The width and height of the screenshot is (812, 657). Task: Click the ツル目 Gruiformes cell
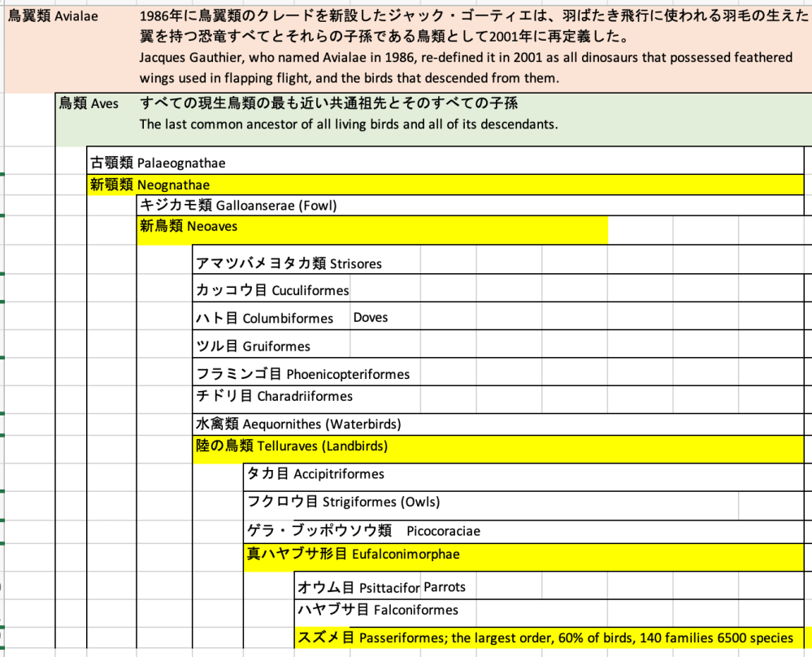[x=253, y=346]
